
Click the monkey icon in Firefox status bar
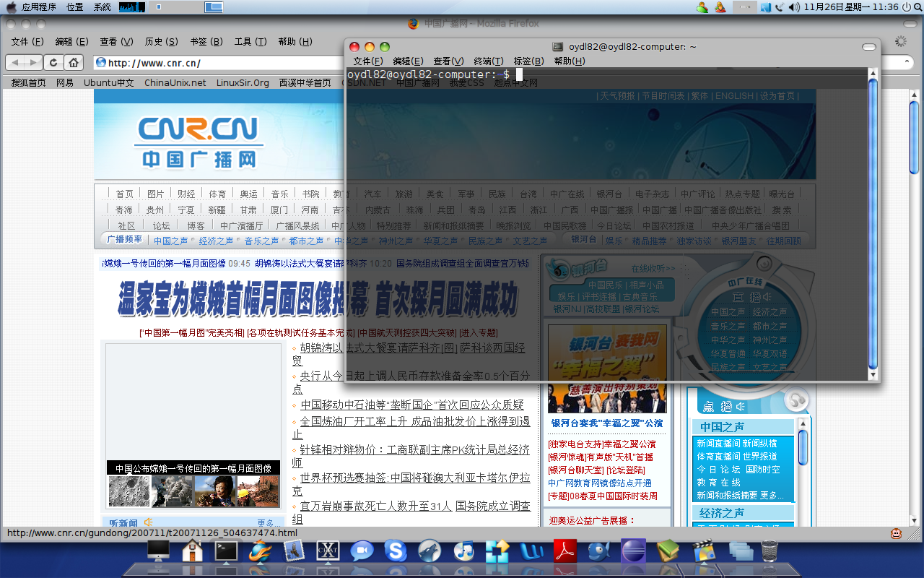pyautogui.click(x=896, y=533)
